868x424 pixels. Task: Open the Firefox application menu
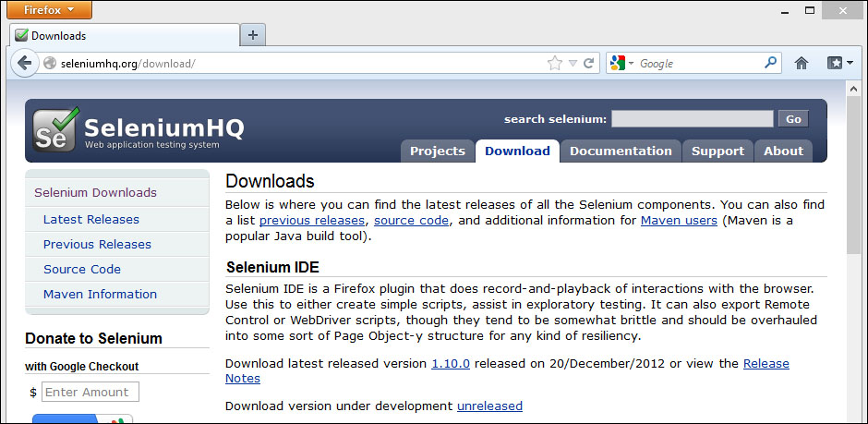(46, 10)
